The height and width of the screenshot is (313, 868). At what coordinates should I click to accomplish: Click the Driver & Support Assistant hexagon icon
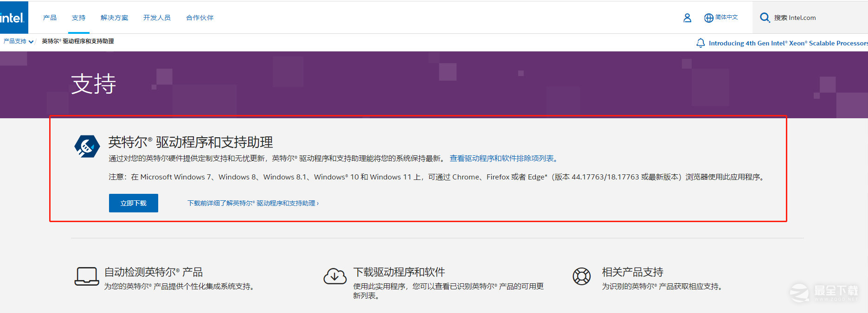coord(87,147)
